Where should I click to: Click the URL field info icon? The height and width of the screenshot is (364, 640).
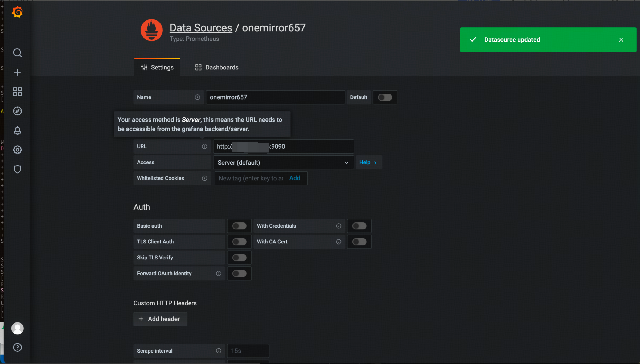[x=204, y=147]
